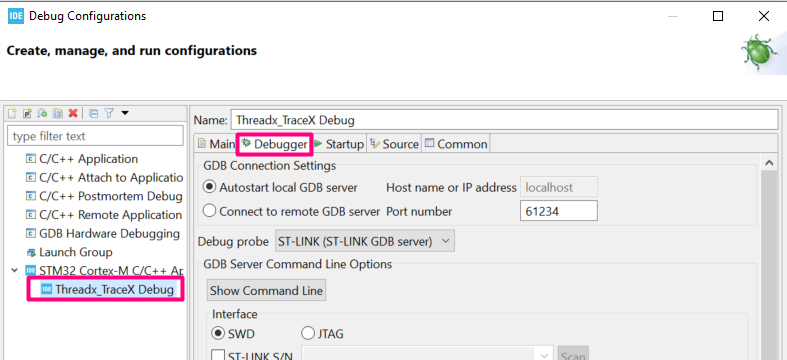The width and height of the screenshot is (787, 360).
Task: Close the Debug Configurations window
Action: pyautogui.click(x=764, y=16)
